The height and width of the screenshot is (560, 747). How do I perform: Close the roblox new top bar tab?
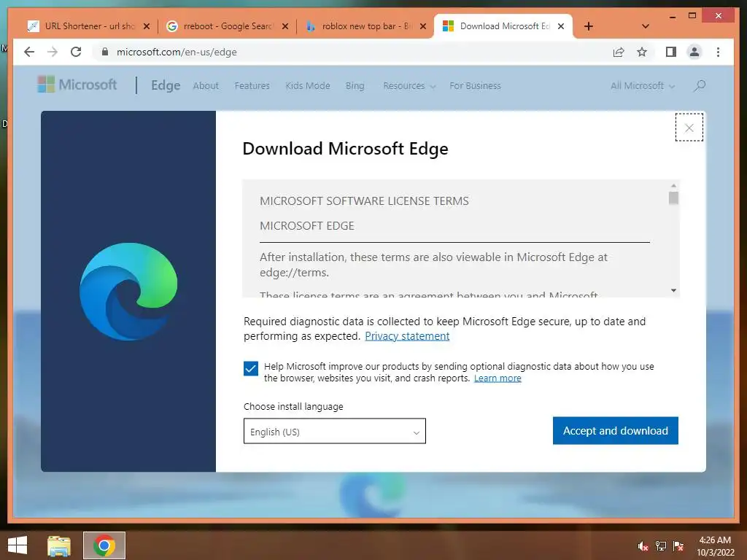(x=422, y=26)
